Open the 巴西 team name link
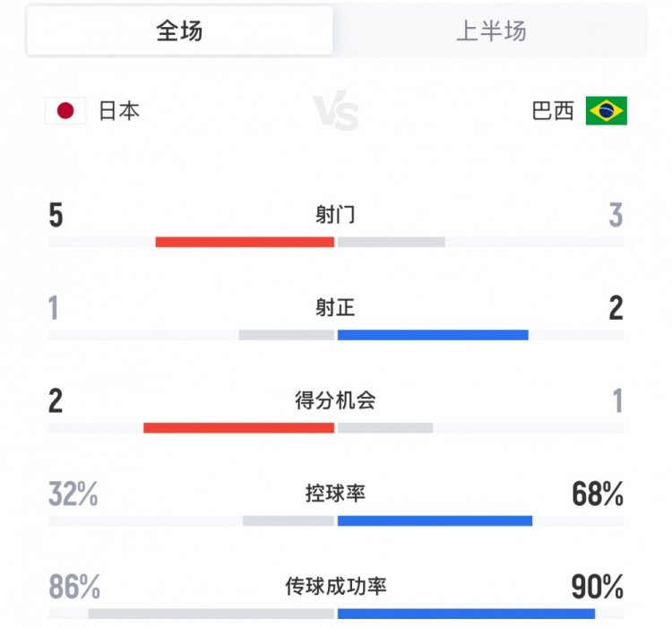 (x=552, y=111)
